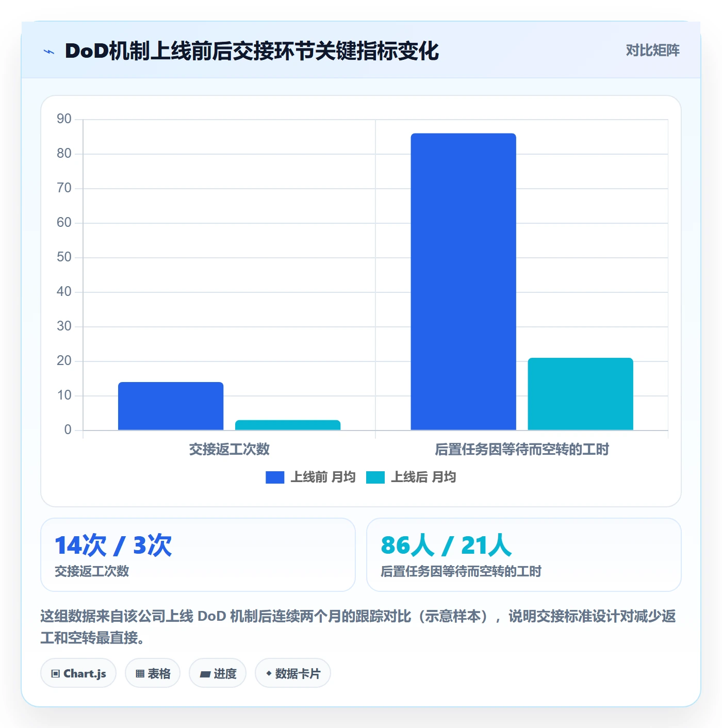Click the 进度 tag chip
Screen dimensions: 722x728
[x=218, y=673]
